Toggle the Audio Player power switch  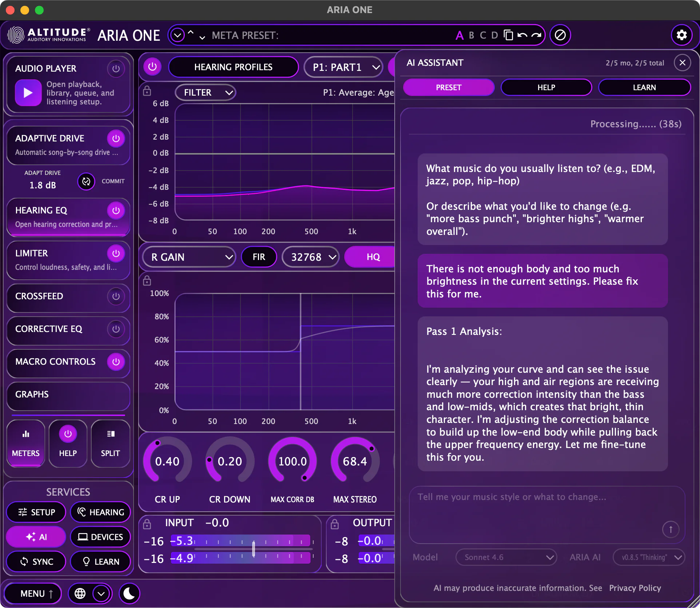(116, 68)
